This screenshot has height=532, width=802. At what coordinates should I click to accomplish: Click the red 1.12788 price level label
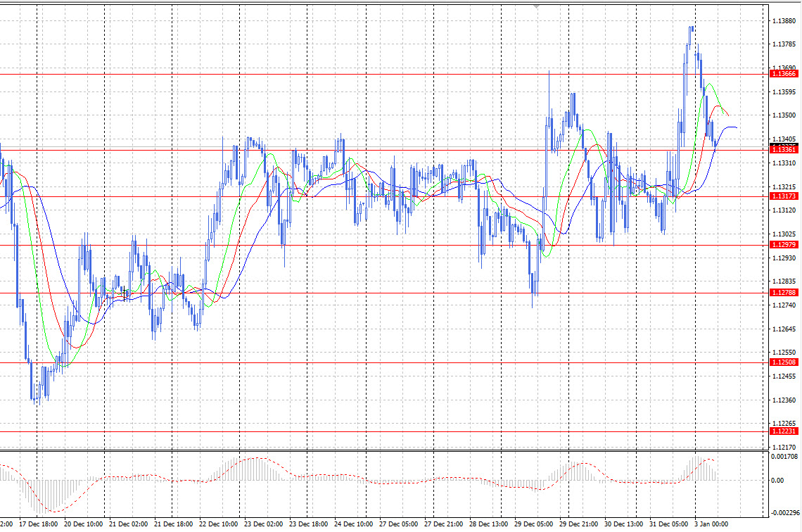[x=784, y=293]
